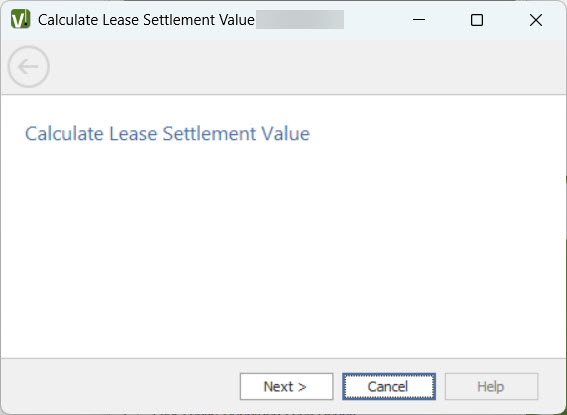Click the empty white wizard content area
The width and height of the screenshot is (567, 415).
point(283,249)
